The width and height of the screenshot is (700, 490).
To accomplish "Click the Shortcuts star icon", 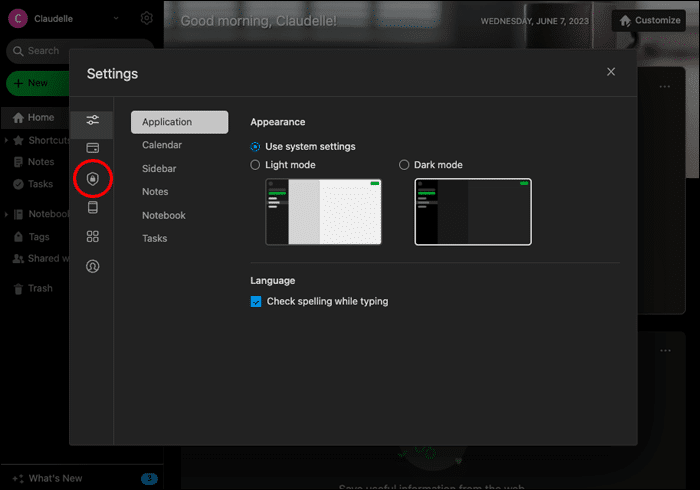I will [x=18, y=140].
